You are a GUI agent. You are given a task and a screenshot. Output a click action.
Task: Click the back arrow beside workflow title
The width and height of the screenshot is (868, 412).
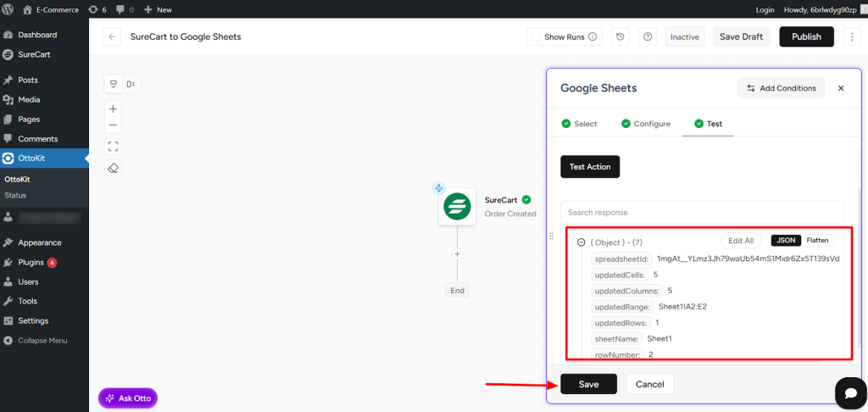click(x=112, y=37)
